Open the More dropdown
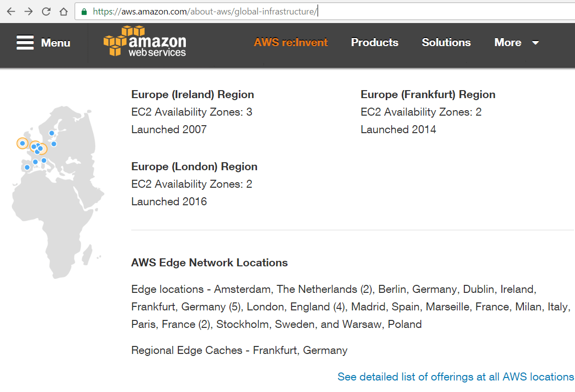The height and width of the screenshot is (392, 575). pyautogui.click(x=508, y=43)
